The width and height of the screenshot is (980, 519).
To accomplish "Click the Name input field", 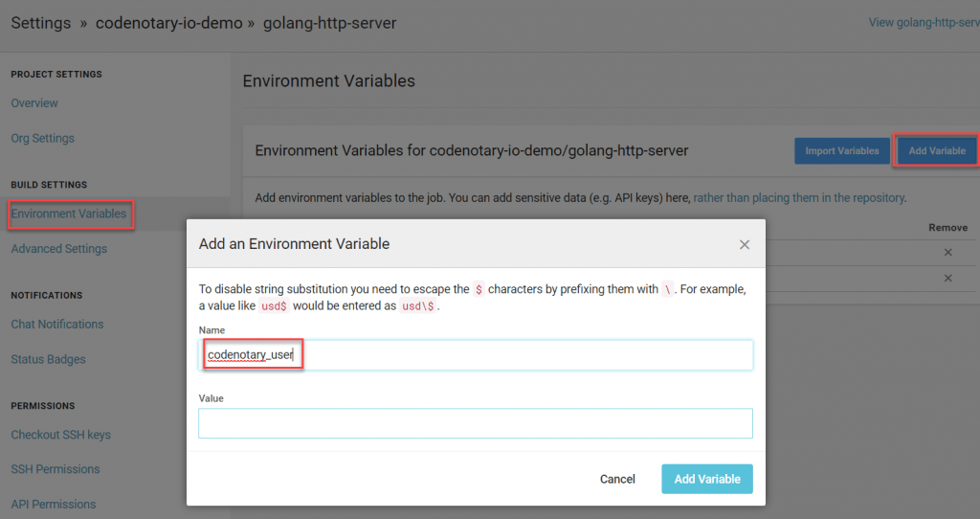I will coord(476,355).
